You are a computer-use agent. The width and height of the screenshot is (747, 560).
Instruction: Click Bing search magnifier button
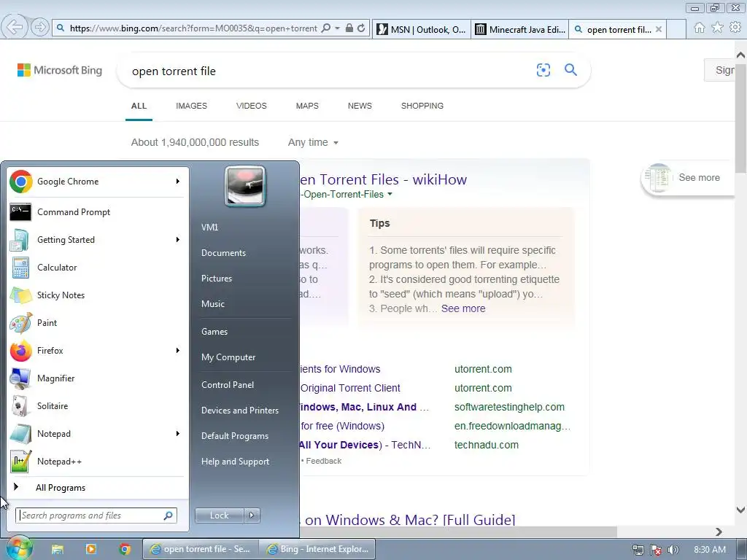coord(570,70)
